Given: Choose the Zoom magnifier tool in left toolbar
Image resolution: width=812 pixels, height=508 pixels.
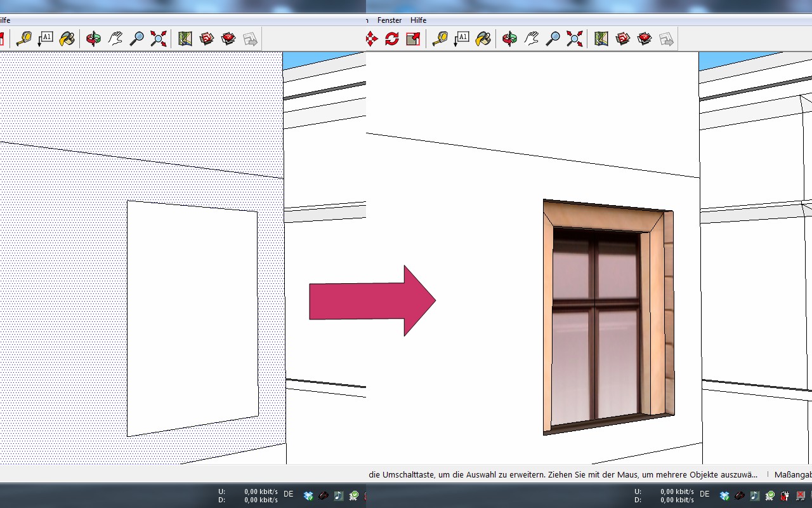Looking at the screenshot, I should pyautogui.click(x=136, y=39).
